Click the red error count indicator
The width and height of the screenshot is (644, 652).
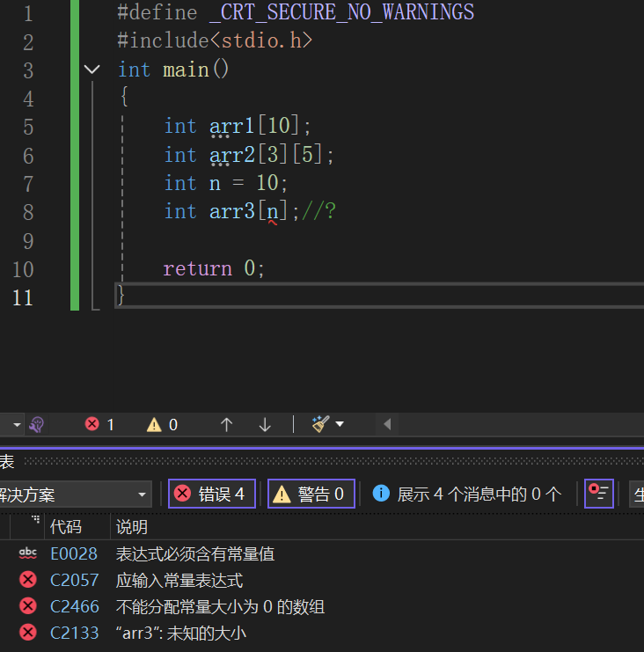[99, 425]
